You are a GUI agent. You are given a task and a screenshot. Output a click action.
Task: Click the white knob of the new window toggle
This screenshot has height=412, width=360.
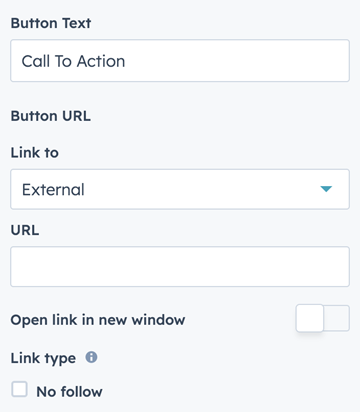pyautogui.click(x=310, y=318)
